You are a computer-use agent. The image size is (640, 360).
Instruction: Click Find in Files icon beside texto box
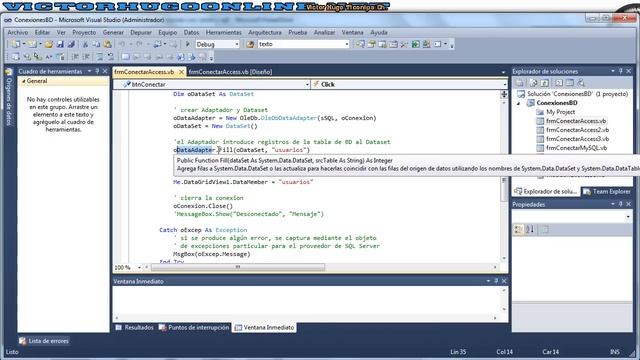click(250, 44)
